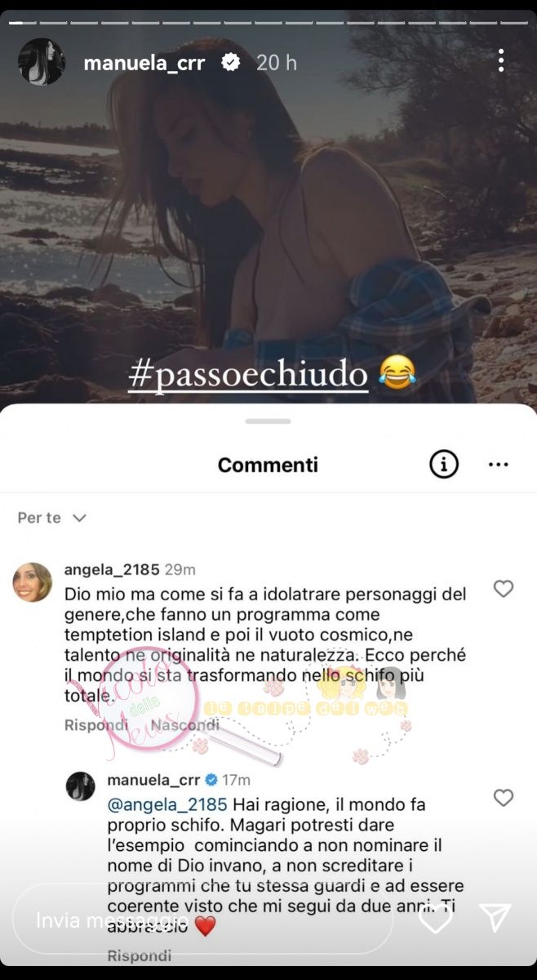Open manuela_crr's avatar in the reply

coord(80,786)
